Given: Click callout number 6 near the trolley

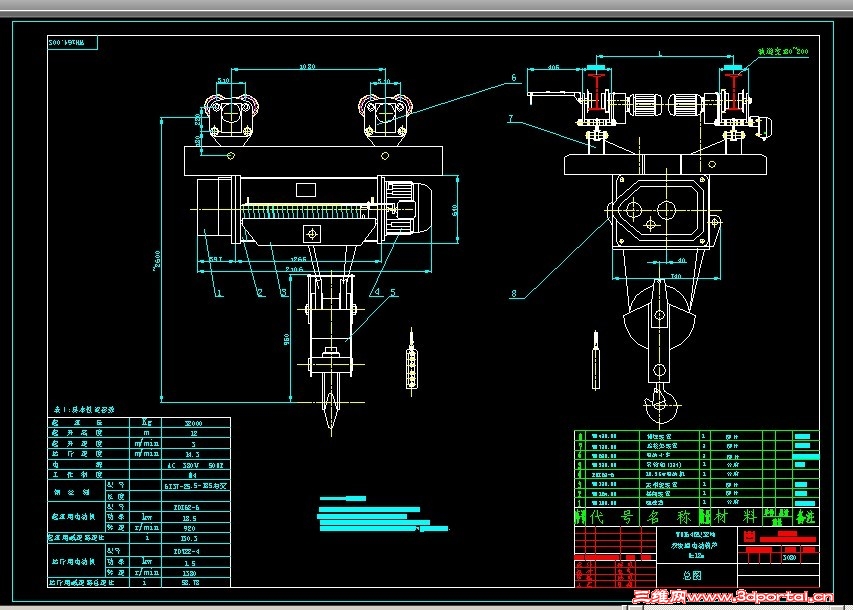Looking at the screenshot, I should [x=514, y=78].
